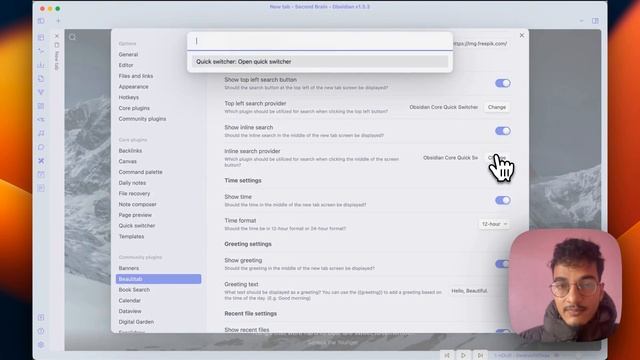Select Daily notes plugin settings
The image size is (640, 360).
click(x=132, y=183)
